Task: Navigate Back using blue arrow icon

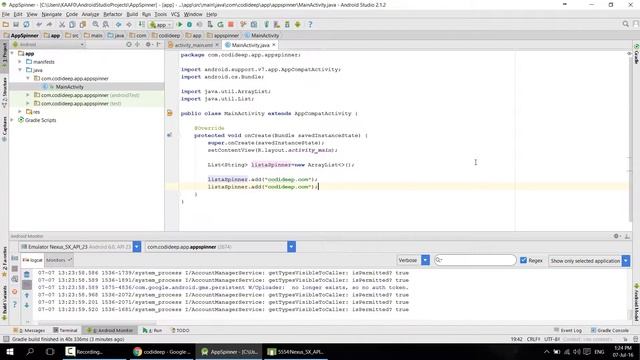Action: click(118, 24)
